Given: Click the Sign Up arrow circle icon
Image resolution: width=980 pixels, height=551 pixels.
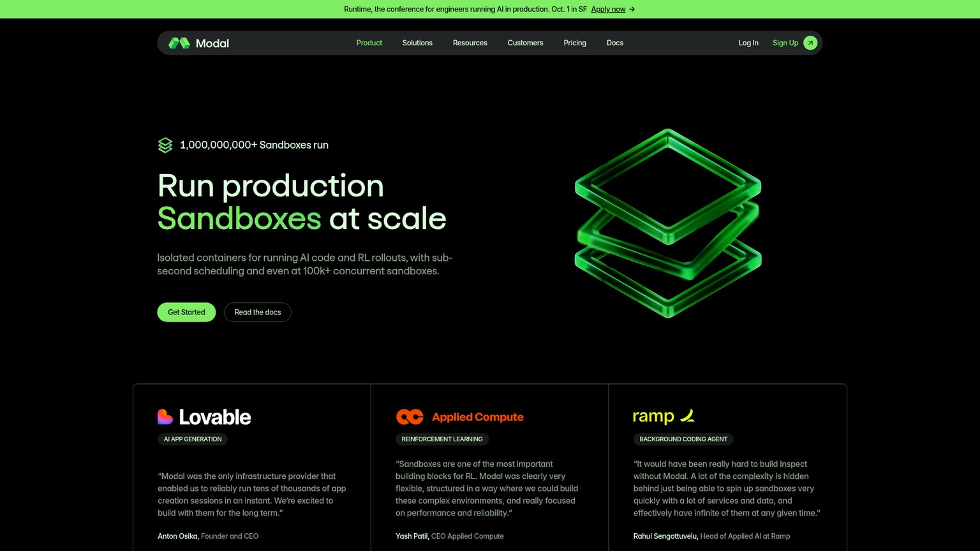Looking at the screenshot, I should tap(810, 43).
